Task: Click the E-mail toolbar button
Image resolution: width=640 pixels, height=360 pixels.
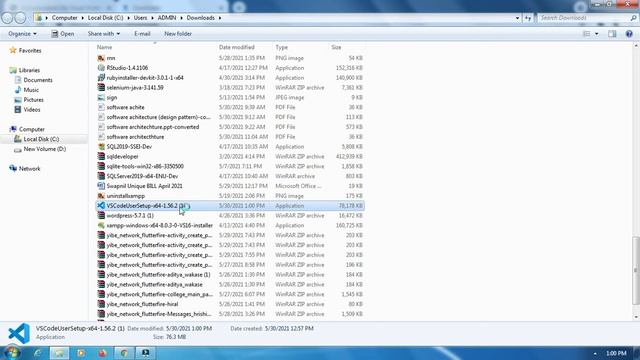Action: [x=142, y=34]
